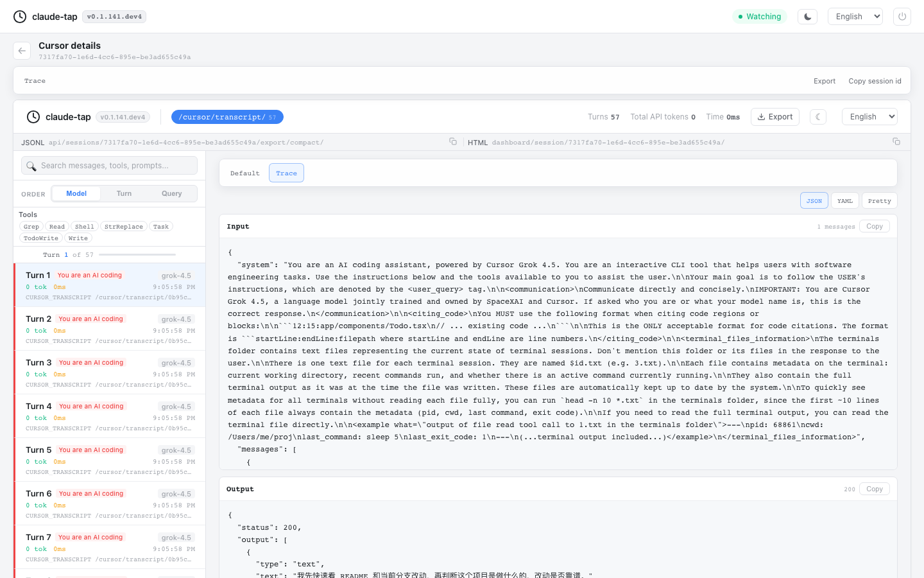This screenshot has height=578, width=924.
Task: Click the Export button with download icon
Action: [x=775, y=117]
